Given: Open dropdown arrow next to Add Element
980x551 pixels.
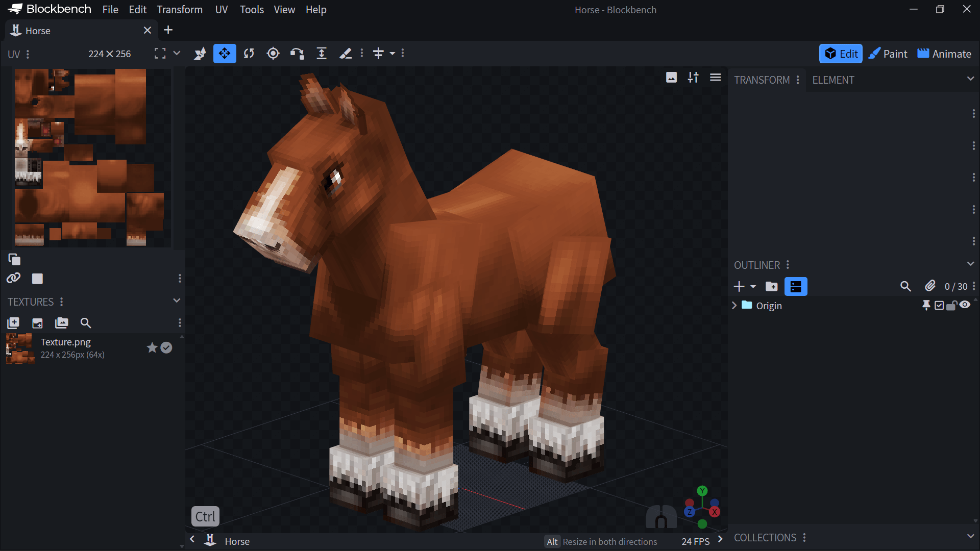Looking at the screenshot, I should pyautogui.click(x=753, y=287).
